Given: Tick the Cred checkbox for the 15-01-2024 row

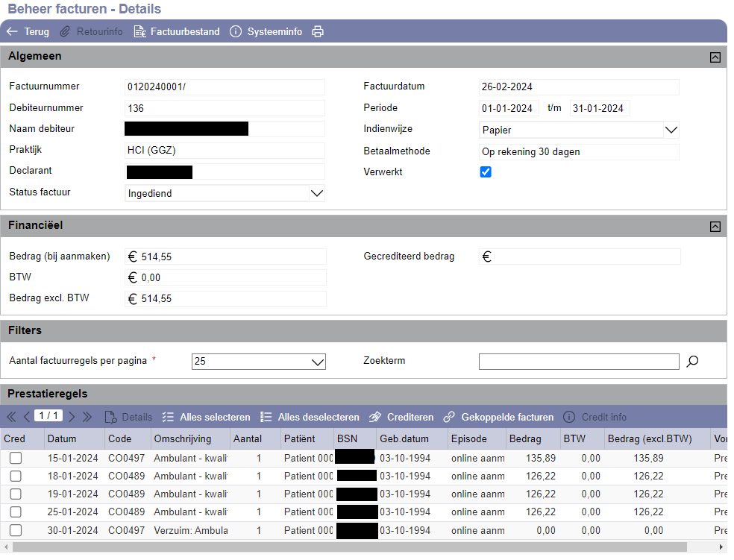Looking at the screenshot, I should tap(16, 458).
